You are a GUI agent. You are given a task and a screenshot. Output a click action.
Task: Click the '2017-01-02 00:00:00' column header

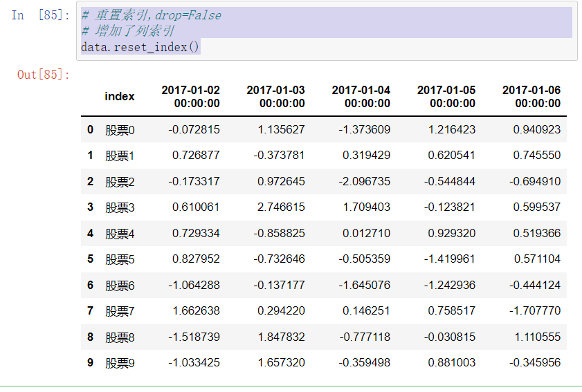pos(190,96)
